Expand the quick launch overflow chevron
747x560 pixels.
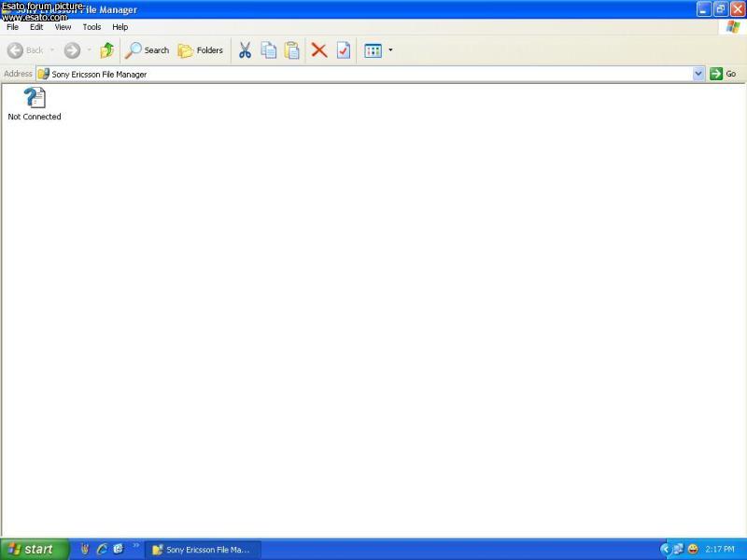click(135, 546)
